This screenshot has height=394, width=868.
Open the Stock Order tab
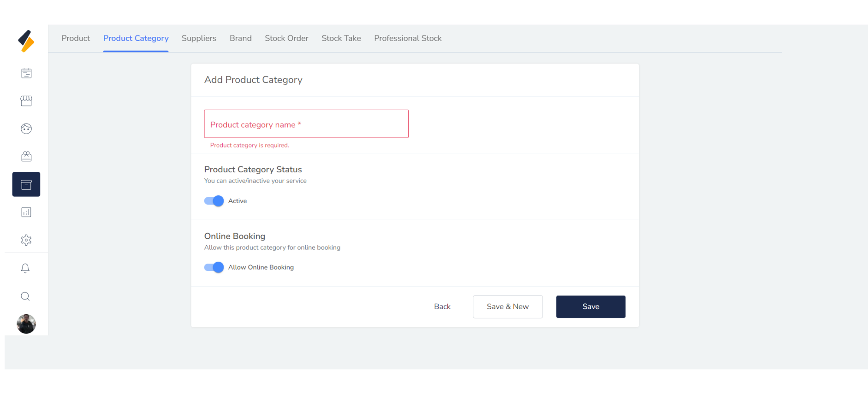[x=286, y=38]
